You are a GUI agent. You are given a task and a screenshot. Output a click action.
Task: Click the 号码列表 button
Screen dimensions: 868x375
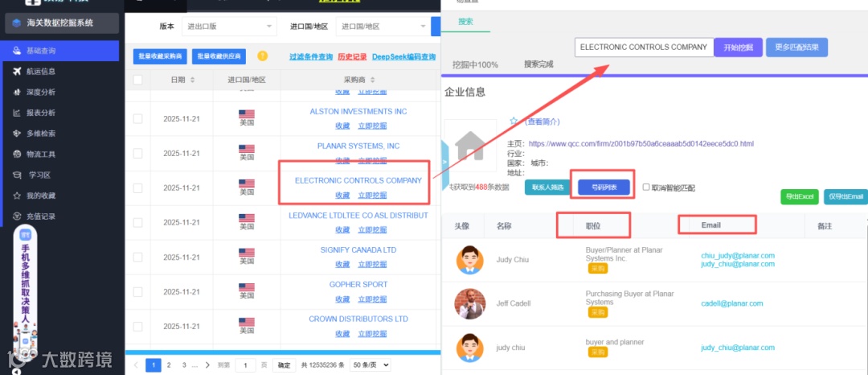point(604,187)
